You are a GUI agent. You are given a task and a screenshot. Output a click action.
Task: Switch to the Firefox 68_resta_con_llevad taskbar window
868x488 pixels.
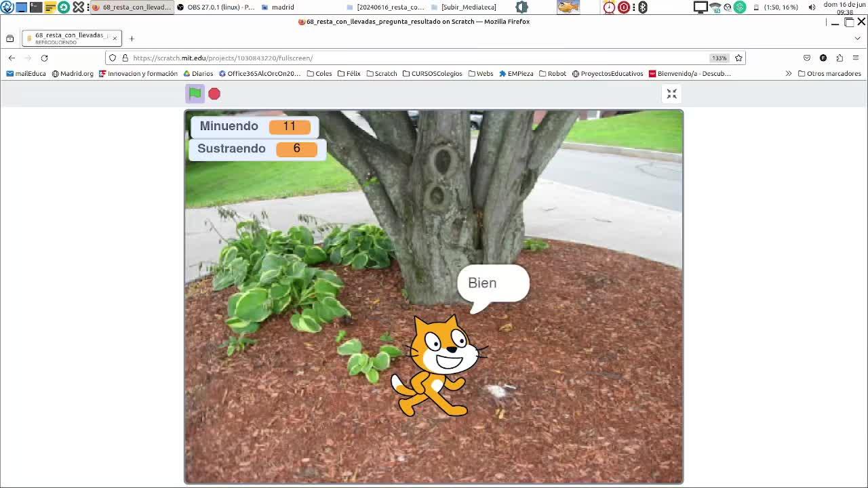[x=132, y=7]
